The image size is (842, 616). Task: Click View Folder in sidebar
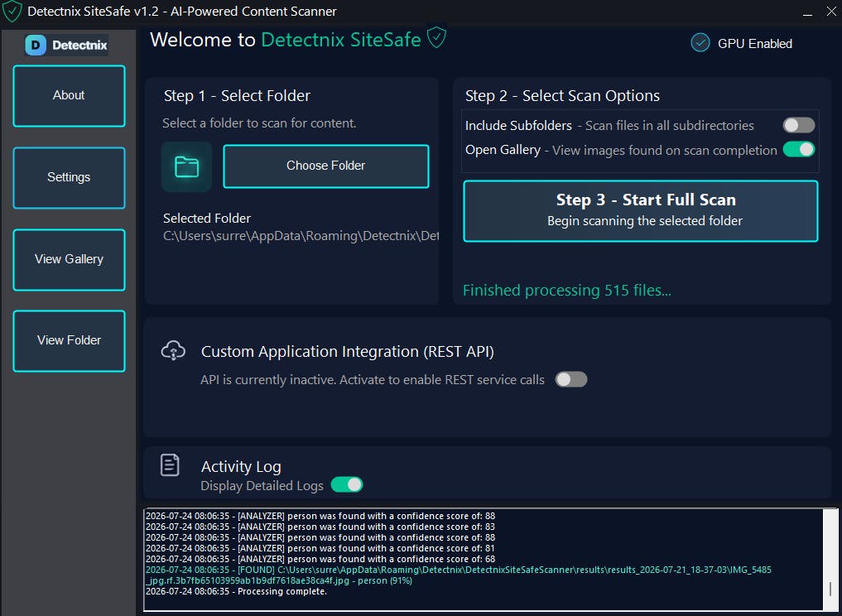coord(70,341)
